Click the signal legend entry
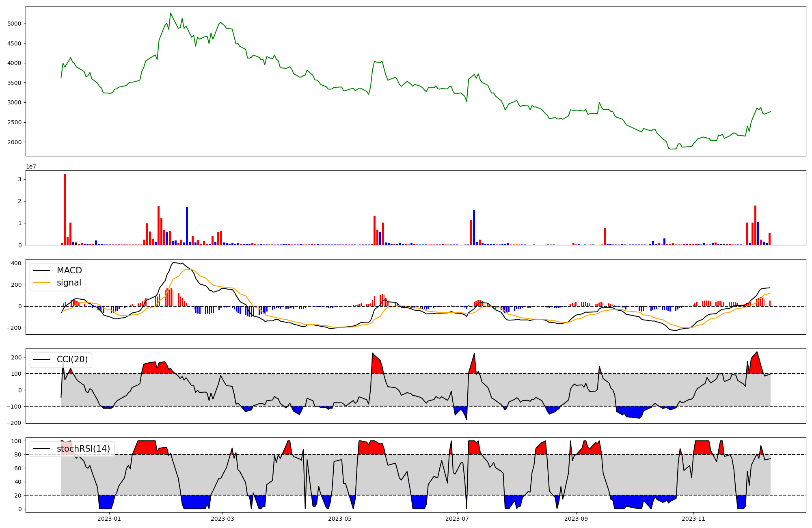The height and width of the screenshot is (528, 812). coord(69,283)
